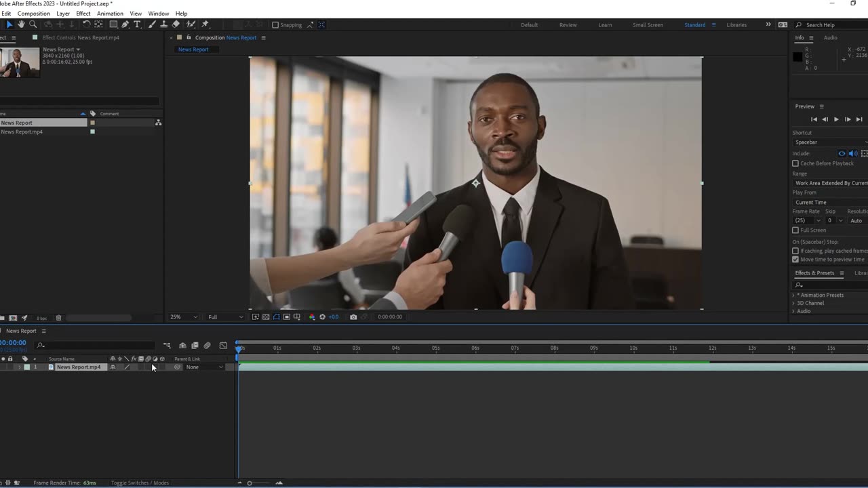Click the timeline zoom slider

click(250, 483)
